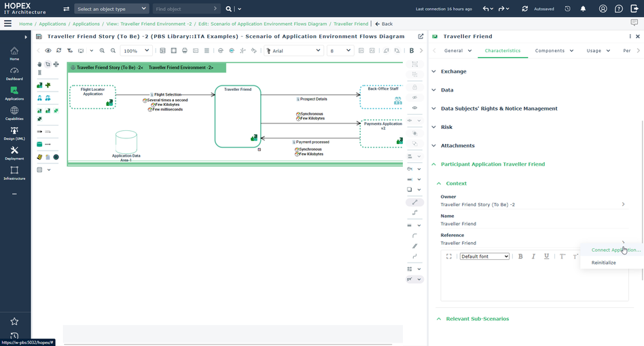Open the help question mark icon

point(618,9)
